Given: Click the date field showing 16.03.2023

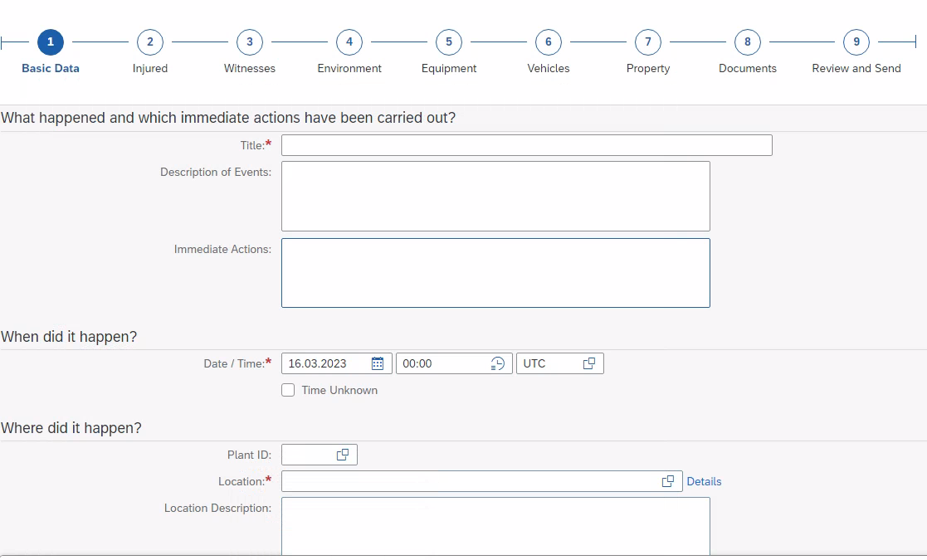Looking at the screenshot, I should click(x=325, y=363).
